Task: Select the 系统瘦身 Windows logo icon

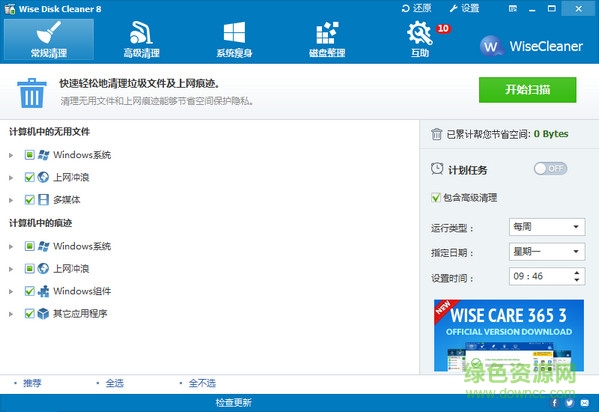Action: tap(234, 33)
